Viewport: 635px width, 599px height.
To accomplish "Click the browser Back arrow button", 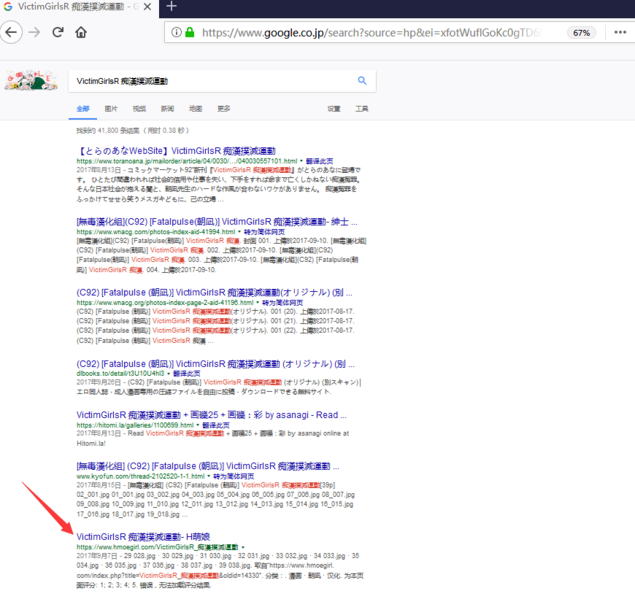I will click(11, 32).
